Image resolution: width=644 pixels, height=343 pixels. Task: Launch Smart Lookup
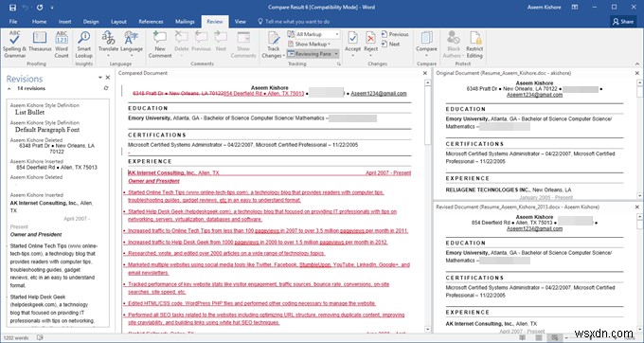click(x=83, y=44)
